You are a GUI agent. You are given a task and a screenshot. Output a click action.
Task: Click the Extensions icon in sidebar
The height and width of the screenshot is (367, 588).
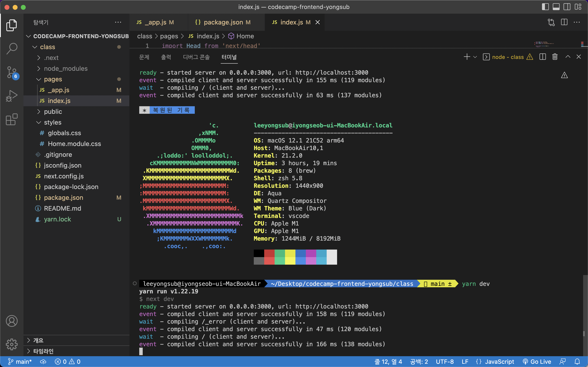11,116
